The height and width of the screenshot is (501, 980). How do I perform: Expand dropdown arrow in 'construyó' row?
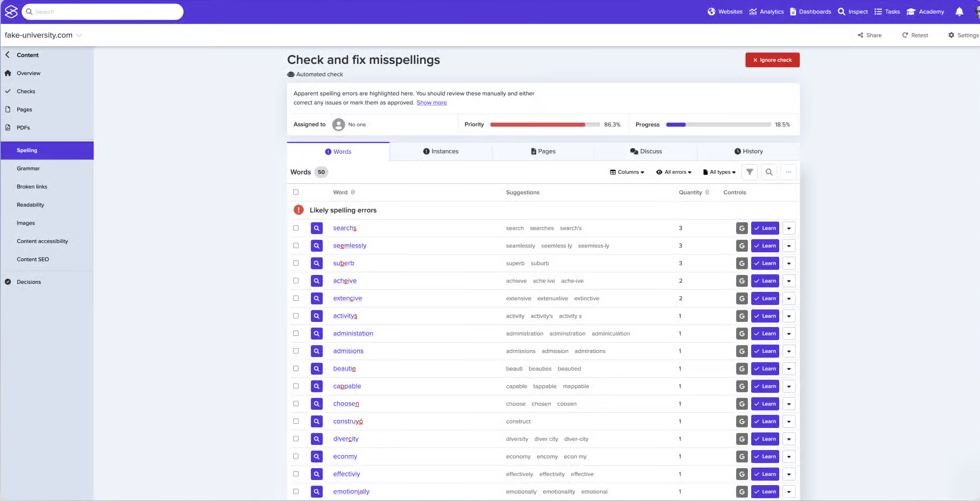pos(789,421)
